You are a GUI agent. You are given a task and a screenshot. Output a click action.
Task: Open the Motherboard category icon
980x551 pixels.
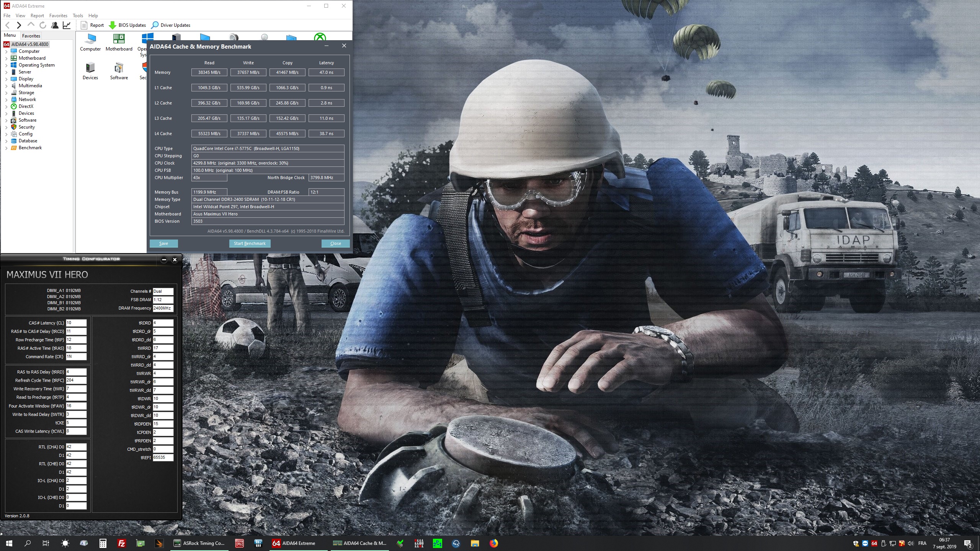point(119,39)
